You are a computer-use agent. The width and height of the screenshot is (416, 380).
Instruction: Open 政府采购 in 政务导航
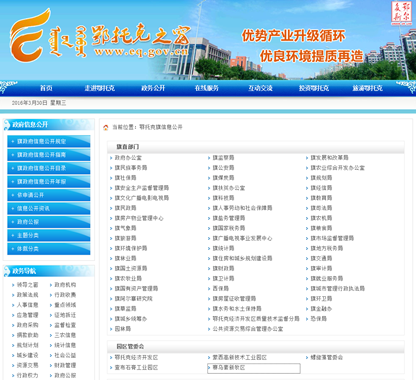click(x=27, y=325)
